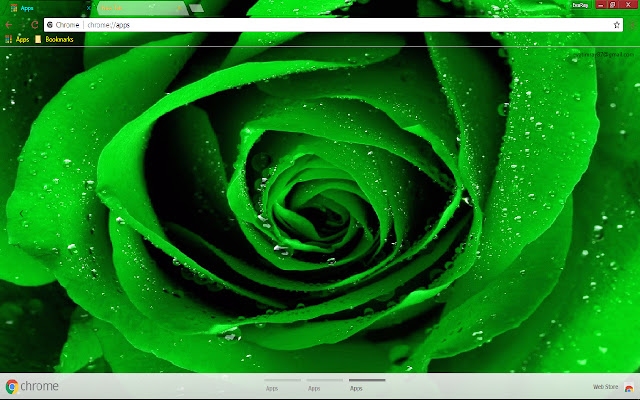Image resolution: width=640 pixels, height=400 pixels.
Task: Select the first Apps page indicator at the bottom
Action: pos(282,386)
